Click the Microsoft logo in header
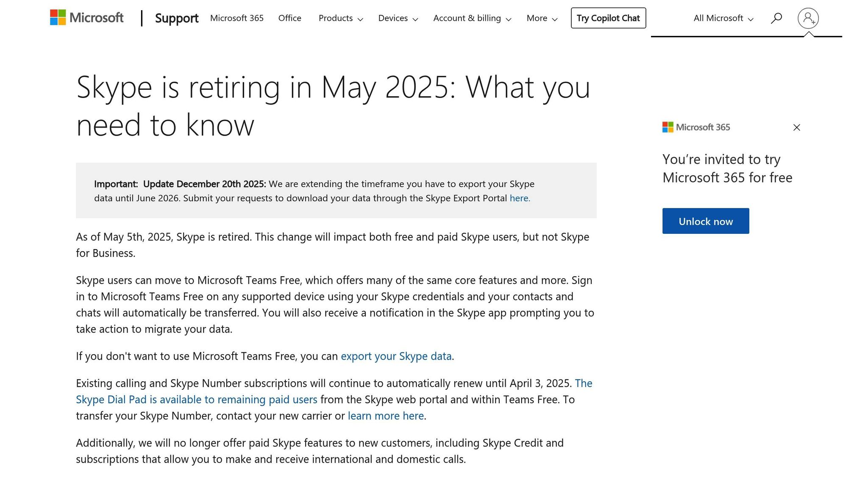The image size is (868, 488). coord(86,18)
